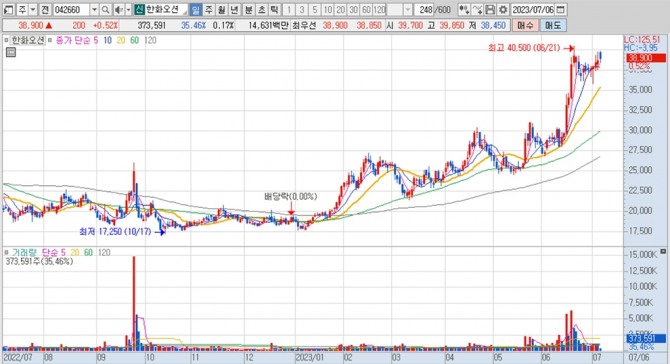Click the current price 38,900 in quote bar
The width and height of the screenshot is (670, 364).
[31, 26]
